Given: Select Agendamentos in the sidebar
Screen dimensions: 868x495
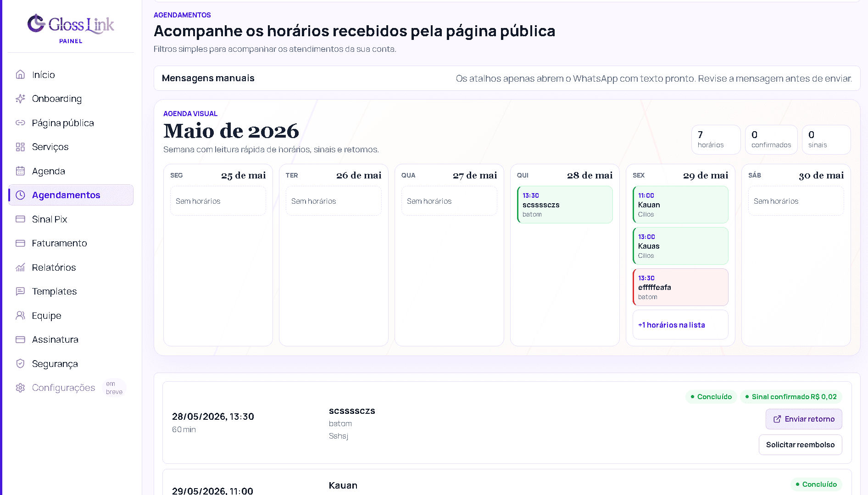Looking at the screenshot, I should coord(71,195).
